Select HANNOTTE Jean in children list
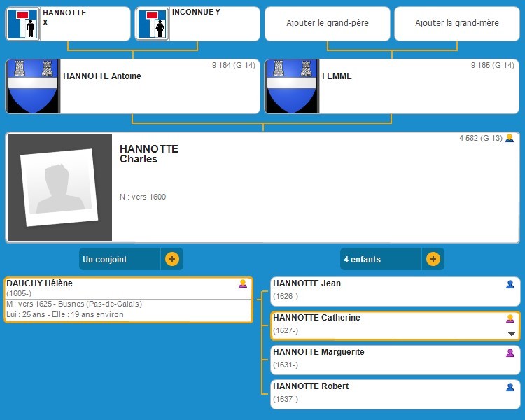This screenshot has height=420, width=525. [x=307, y=283]
